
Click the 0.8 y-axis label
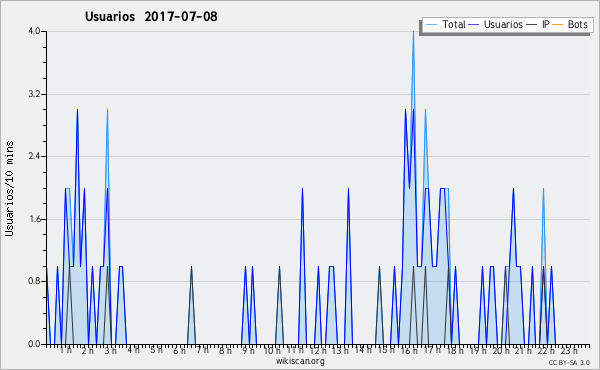pyautogui.click(x=34, y=282)
